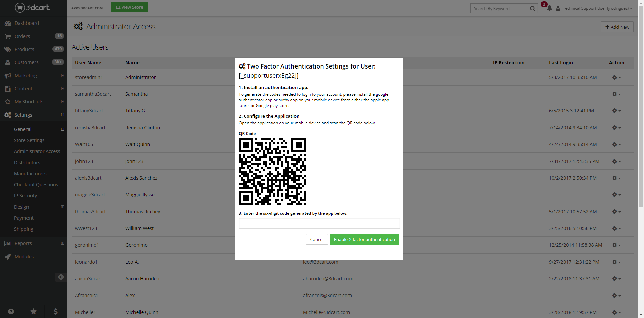Viewport: 644px width, 318px height.
Task: Select IP Security in Settings submenu
Action: 25,196
